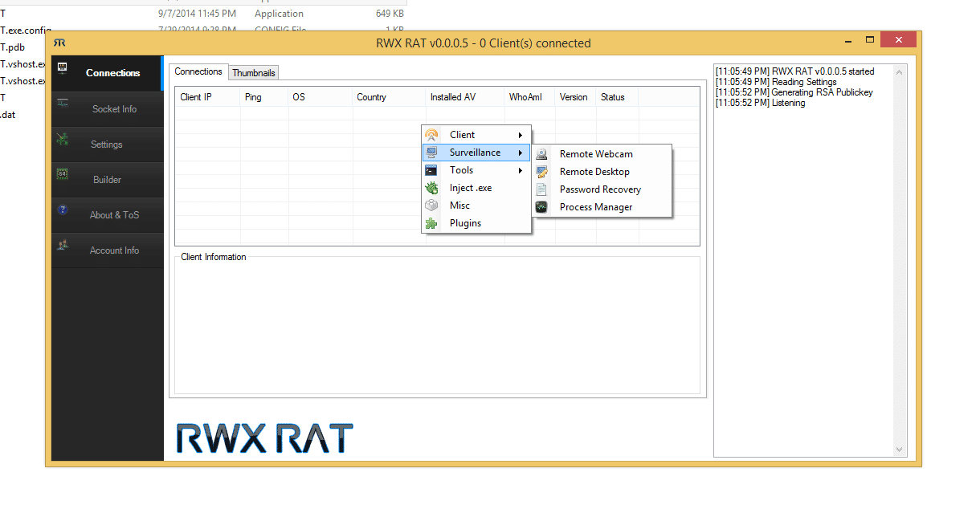Click the Account Info icon in the sidebar
Viewport: 980px width, 513px height.
(63, 245)
